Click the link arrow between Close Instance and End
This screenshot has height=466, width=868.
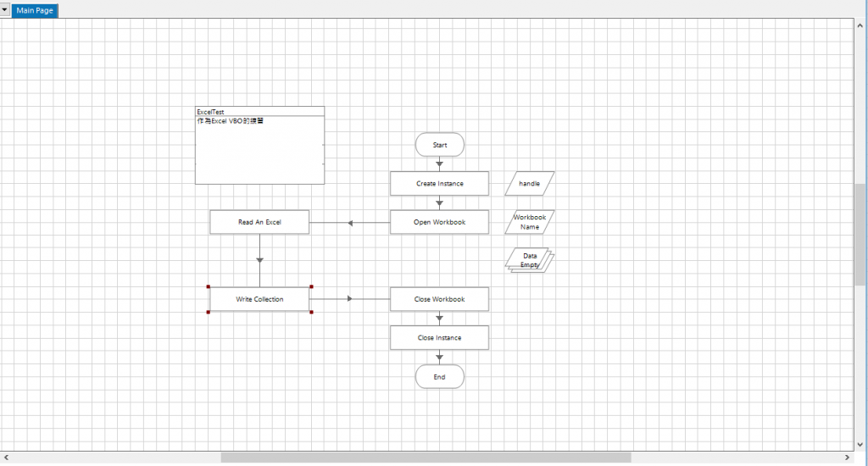coord(440,358)
